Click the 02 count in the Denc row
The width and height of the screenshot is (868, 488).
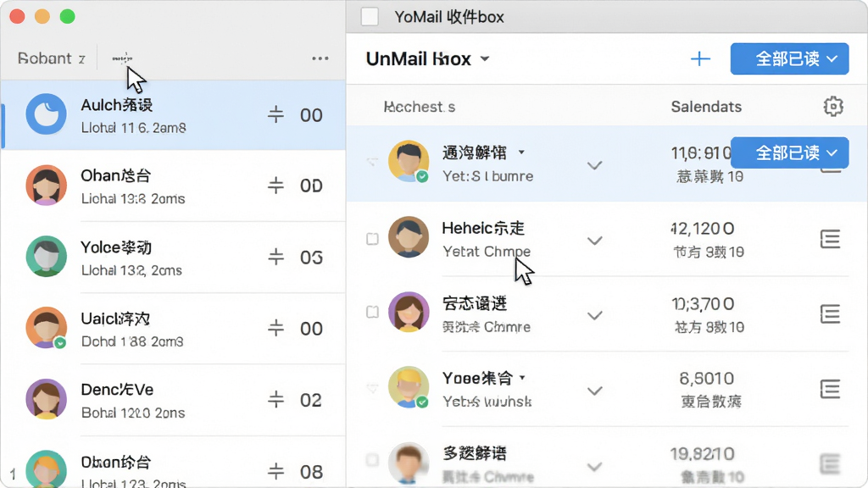point(310,400)
